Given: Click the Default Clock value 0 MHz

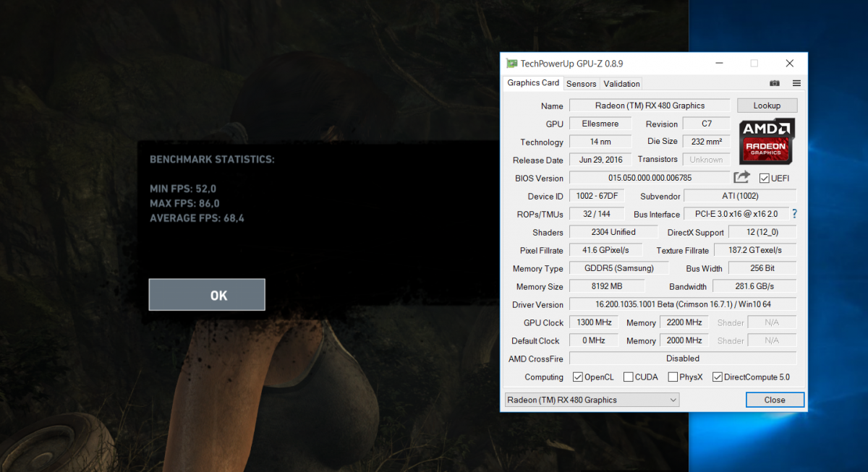Looking at the screenshot, I should [x=594, y=340].
